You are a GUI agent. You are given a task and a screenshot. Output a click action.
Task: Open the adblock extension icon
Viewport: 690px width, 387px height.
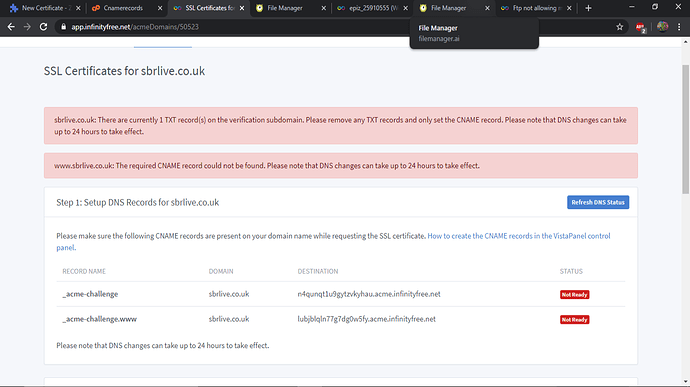pos(640,27)
